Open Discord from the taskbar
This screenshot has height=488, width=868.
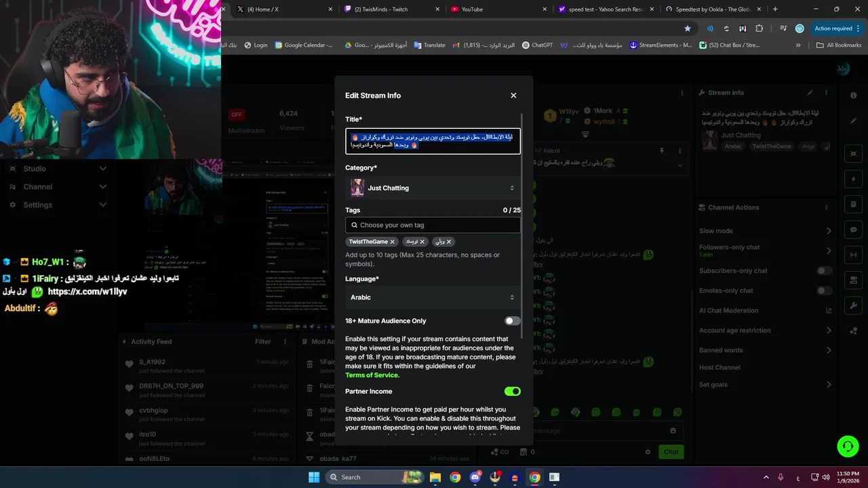pos(475,477)
